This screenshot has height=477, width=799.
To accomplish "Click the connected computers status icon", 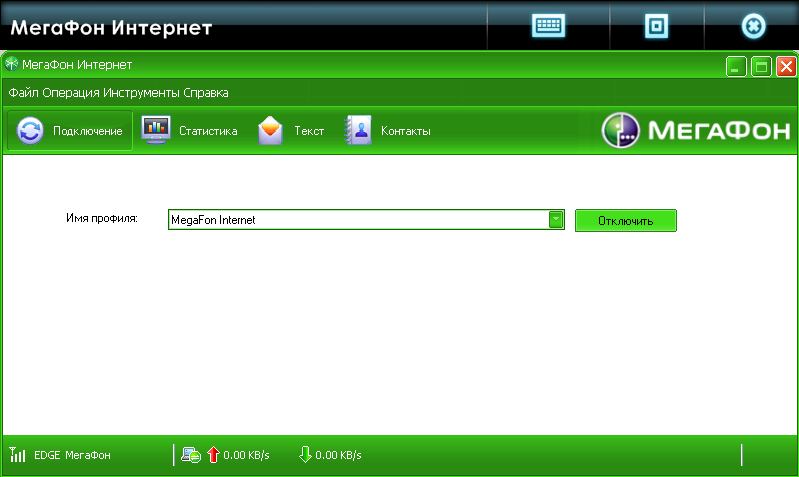I will (191, 455).
